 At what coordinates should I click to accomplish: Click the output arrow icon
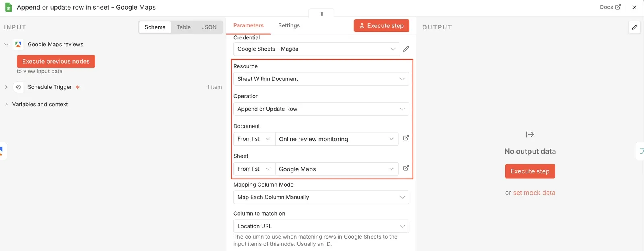pos(530,134)
